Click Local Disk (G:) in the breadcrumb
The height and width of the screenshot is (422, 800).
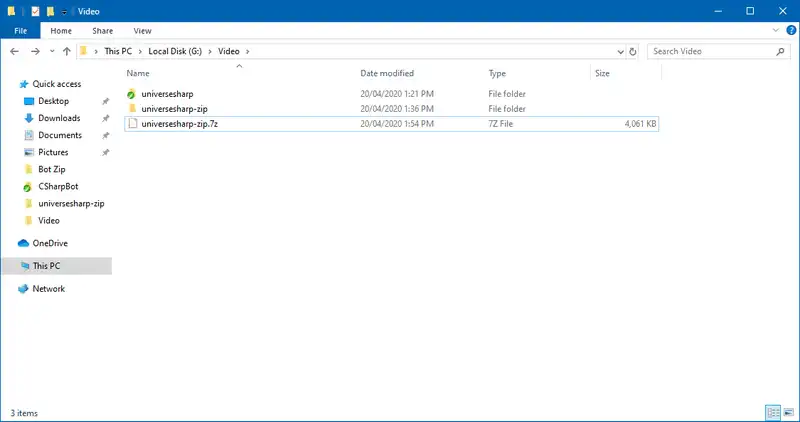coord(176,51)
